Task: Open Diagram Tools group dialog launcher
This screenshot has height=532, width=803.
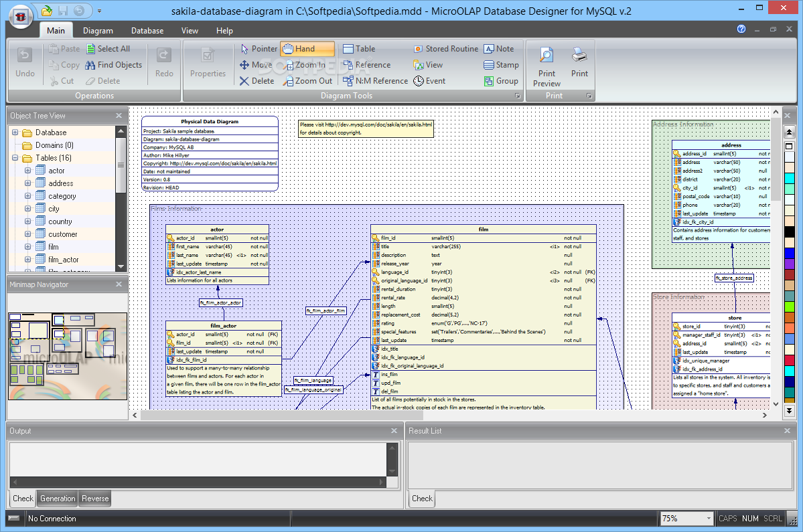Action: 518,96
